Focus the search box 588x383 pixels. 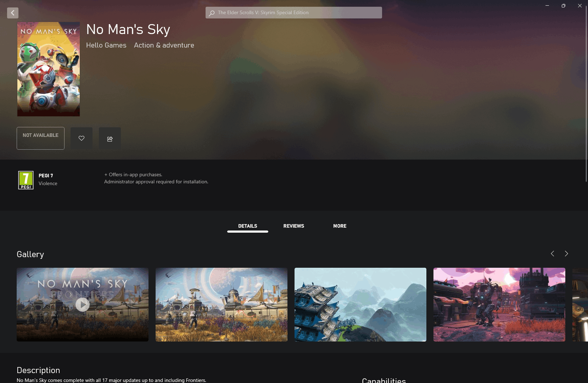293,12
